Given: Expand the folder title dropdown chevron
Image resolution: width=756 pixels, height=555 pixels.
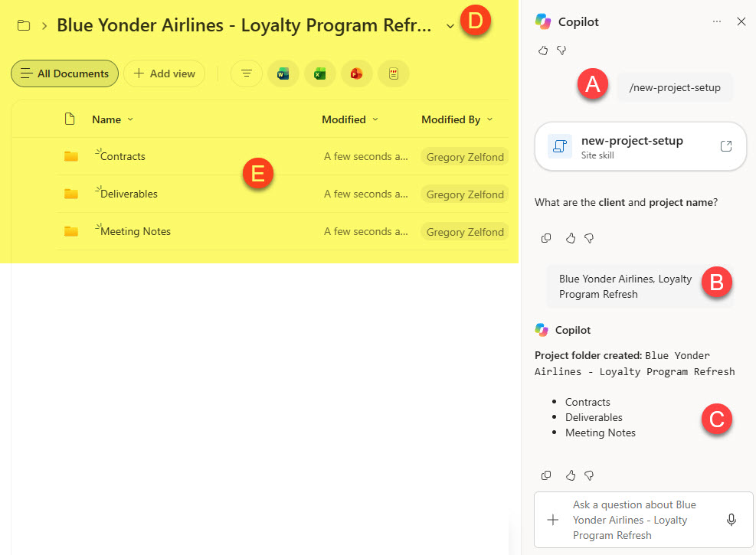Looking at the screenshot, I should tap(450, 26).
